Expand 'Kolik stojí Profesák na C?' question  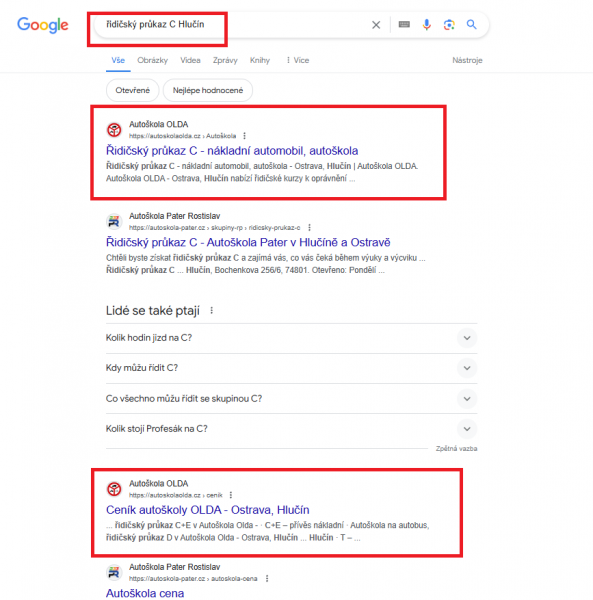(x=292, y=429)
